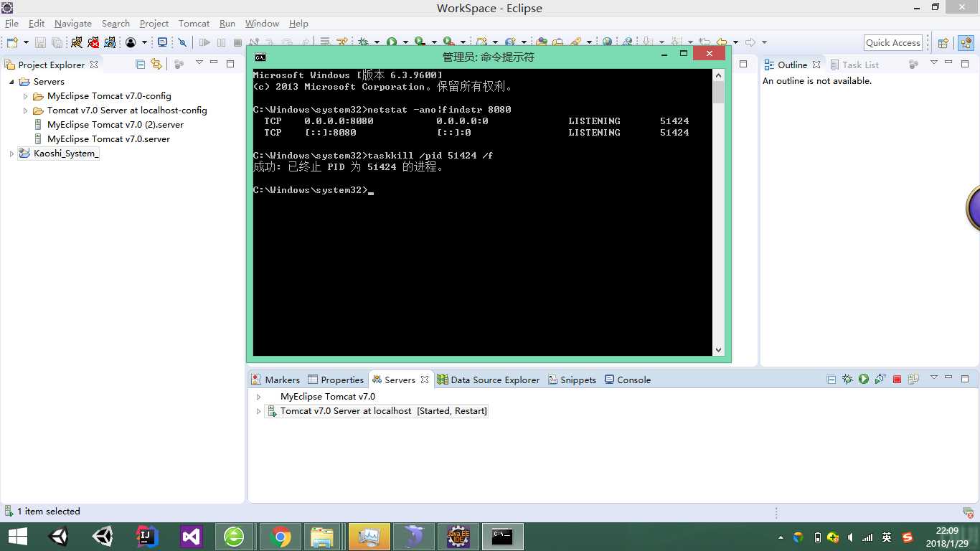Open Unity icon in Windows taskbar

click(x=59, y=537)
